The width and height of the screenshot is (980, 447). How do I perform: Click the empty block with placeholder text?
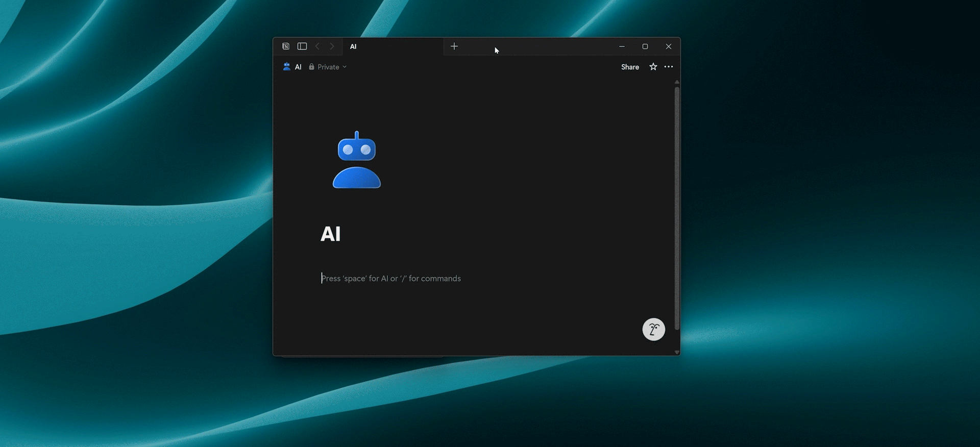coord(391,279)
